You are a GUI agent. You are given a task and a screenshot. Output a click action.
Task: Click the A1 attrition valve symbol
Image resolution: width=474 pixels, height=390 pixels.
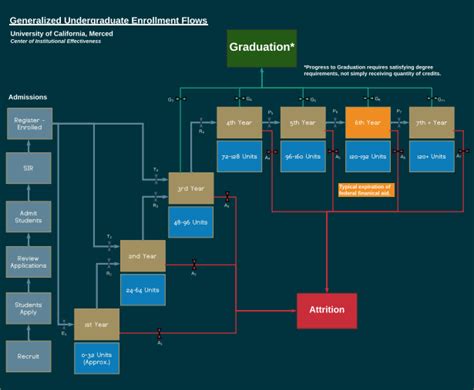pyautogui.click(x=159, y=333)
